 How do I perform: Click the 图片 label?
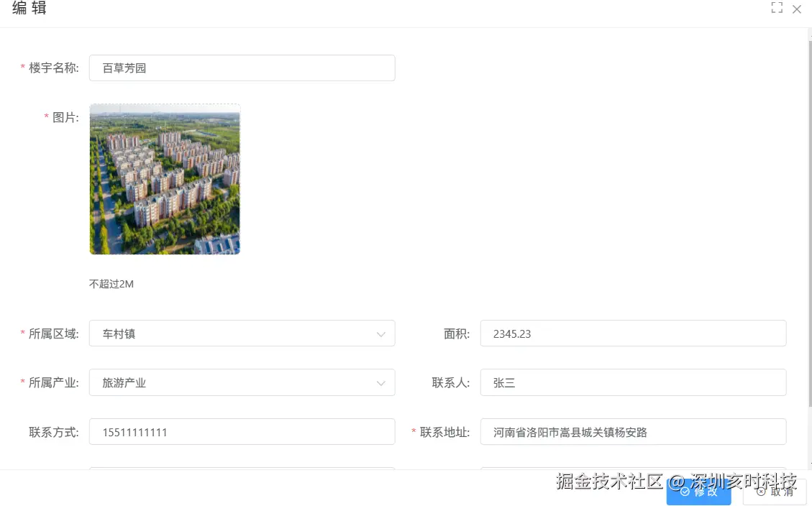tap(65, 117)
